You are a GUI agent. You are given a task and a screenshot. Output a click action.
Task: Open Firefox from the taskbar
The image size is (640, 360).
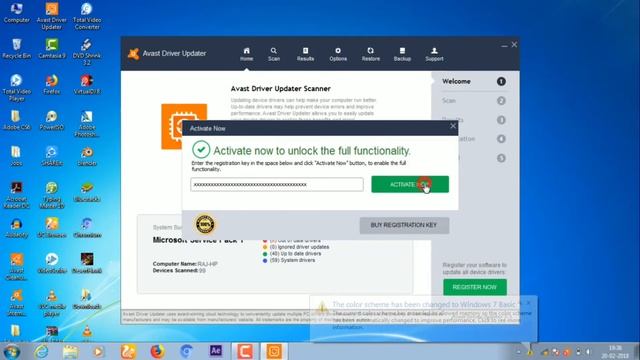click(x=157, y=351)
